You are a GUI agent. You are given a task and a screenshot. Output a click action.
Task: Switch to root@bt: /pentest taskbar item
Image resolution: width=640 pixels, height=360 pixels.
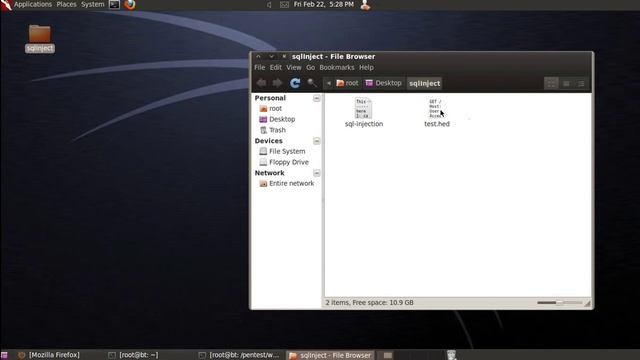point(240,355)
